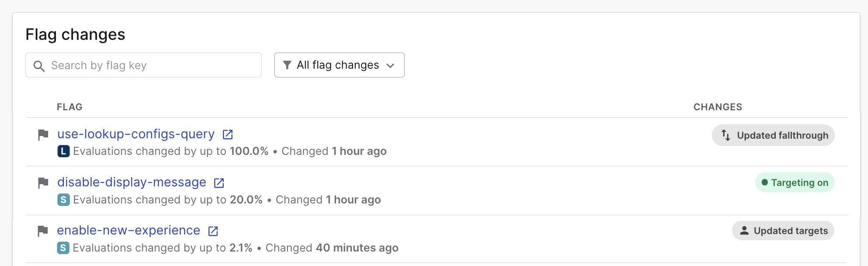Click the flag icon beside disable-display-message
Screen dimensions: 868x266
[43, 183]
